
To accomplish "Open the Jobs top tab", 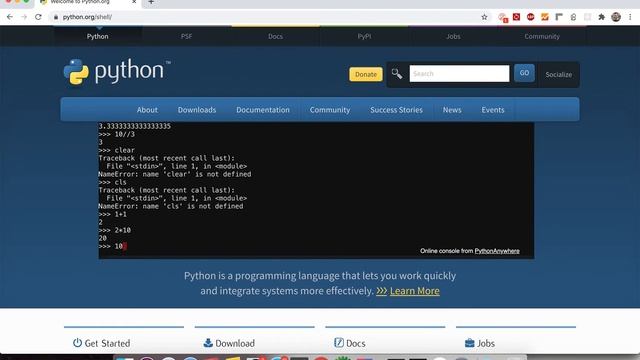I will click(453, 36).
